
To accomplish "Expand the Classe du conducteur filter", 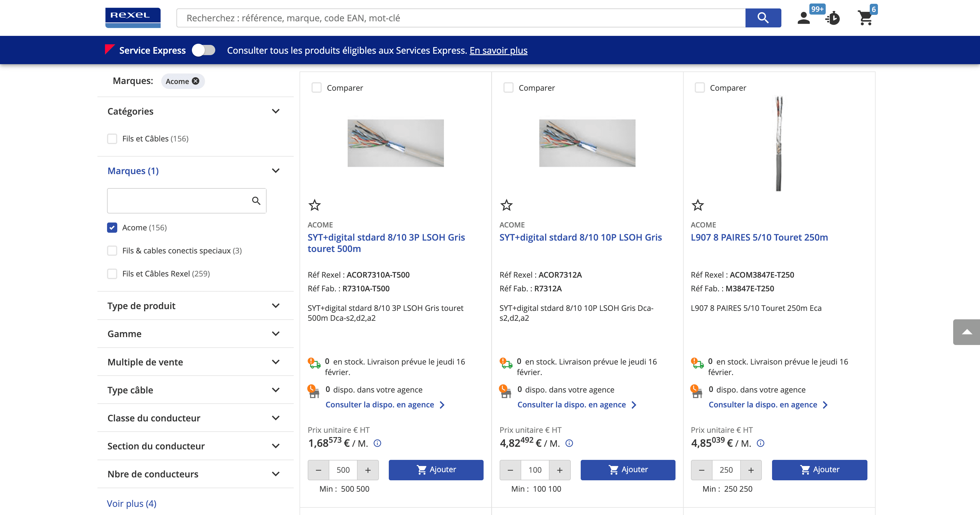I will 276,418.
